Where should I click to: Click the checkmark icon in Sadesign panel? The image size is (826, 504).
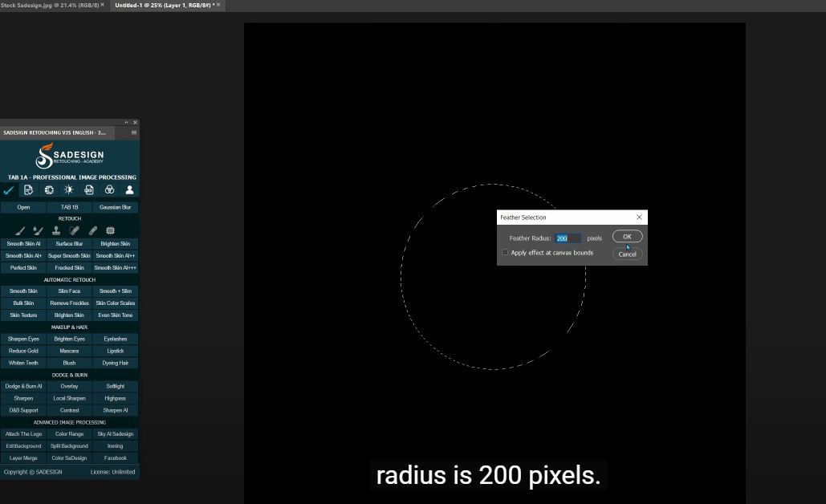[9, 190]
